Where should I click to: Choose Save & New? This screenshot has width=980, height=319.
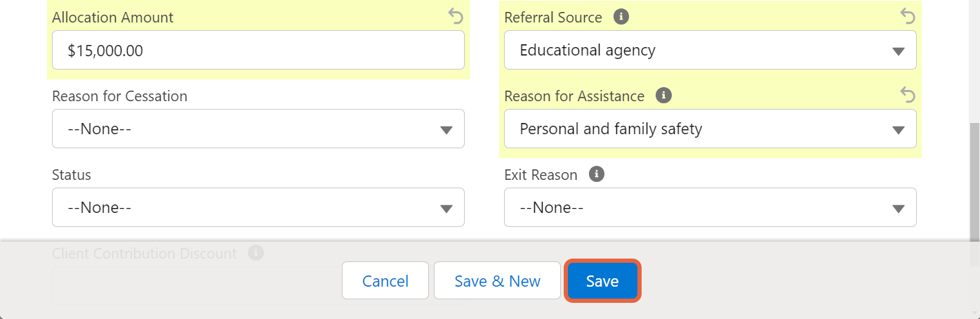pyautogui.click(x=497, y=281)
